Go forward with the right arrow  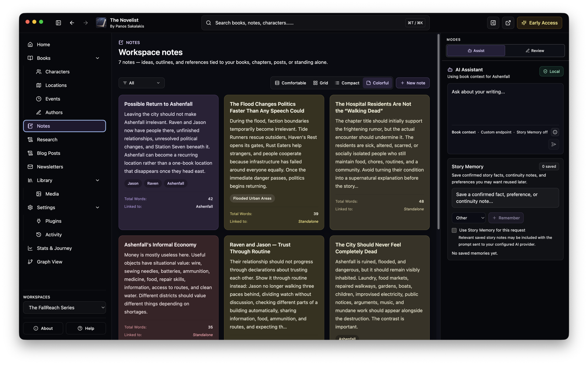86,23
